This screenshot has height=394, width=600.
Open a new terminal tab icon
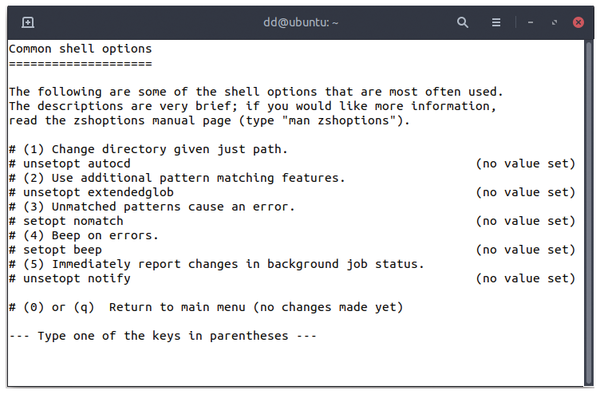point(28,23)
